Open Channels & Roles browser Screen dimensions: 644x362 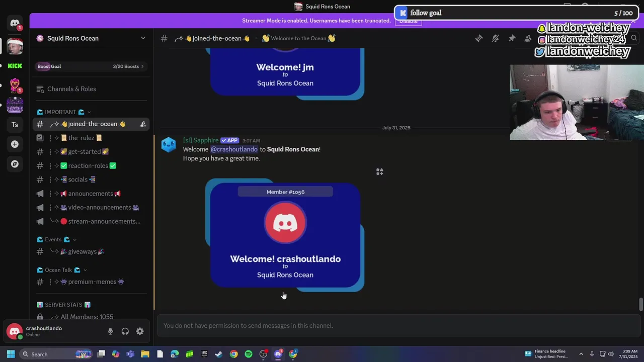pyautogui.click(x=92, y=89)
